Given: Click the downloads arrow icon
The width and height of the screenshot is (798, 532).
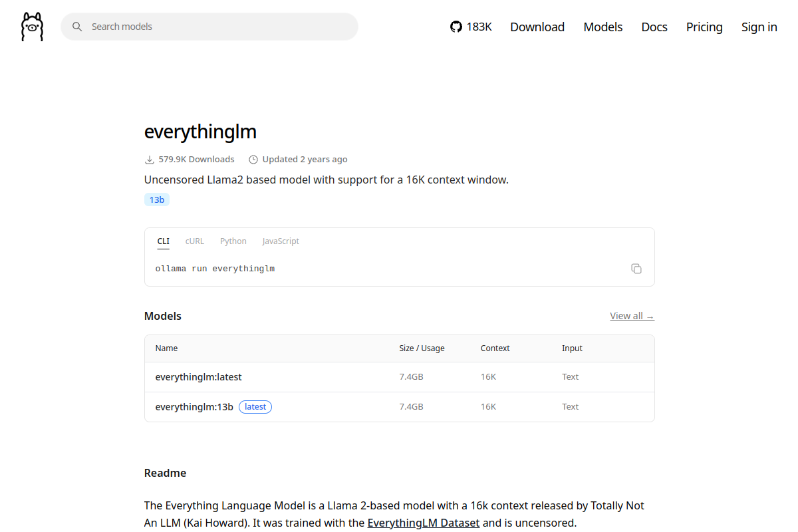Looking at the screenshot, I should click(x=149, y=160).
